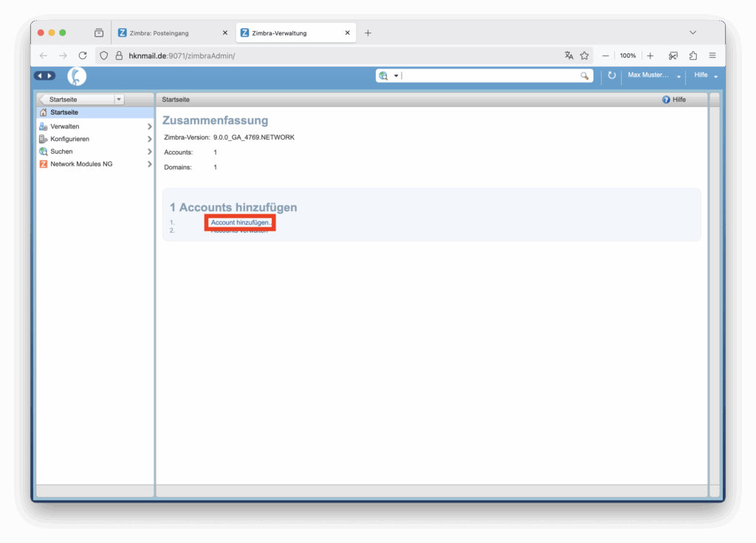Open the browser tab overview icon
This screenshot has height=543, width=756.
tap(99, 33)
